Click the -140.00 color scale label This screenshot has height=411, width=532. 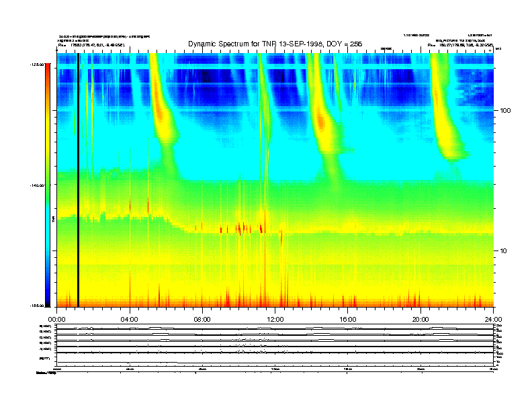tap(37, 185)
